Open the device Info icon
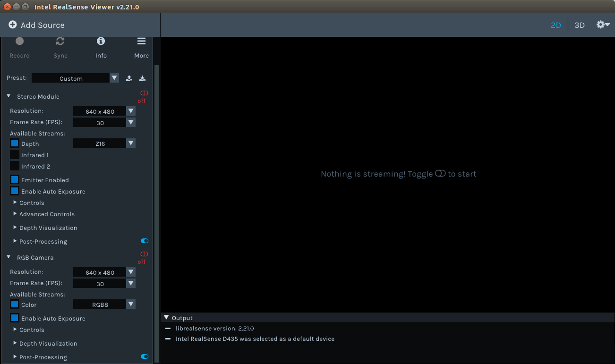615x364 pixels. [101, 42]
